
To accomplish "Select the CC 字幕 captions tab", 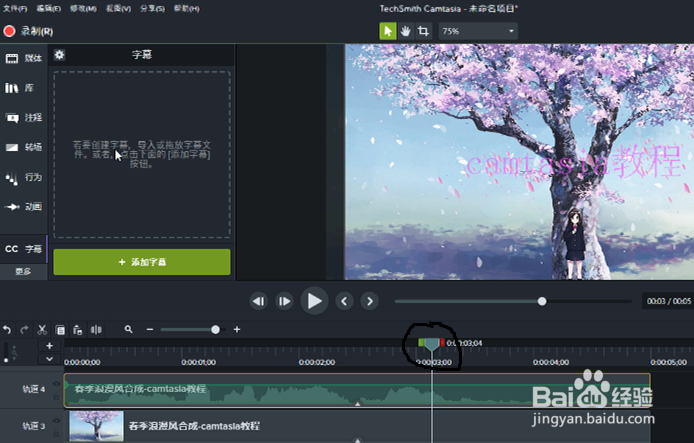I will click(x=23, y=249).
